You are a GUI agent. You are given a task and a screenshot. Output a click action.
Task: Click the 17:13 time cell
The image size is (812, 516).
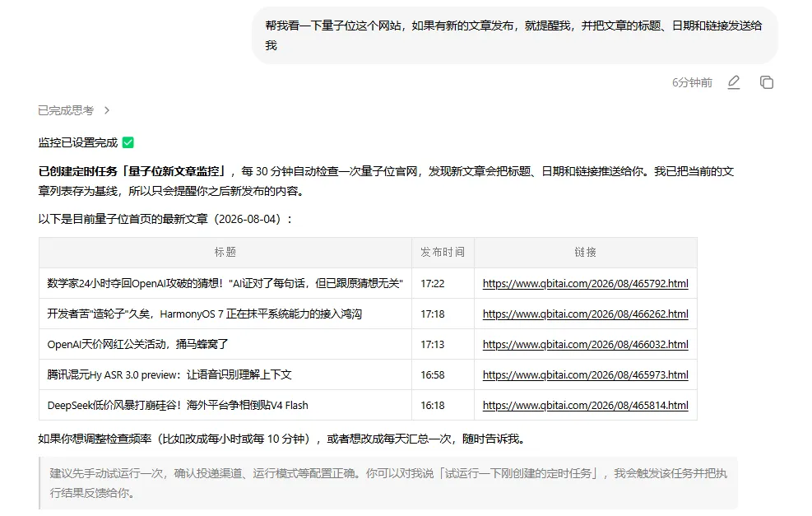443,345
